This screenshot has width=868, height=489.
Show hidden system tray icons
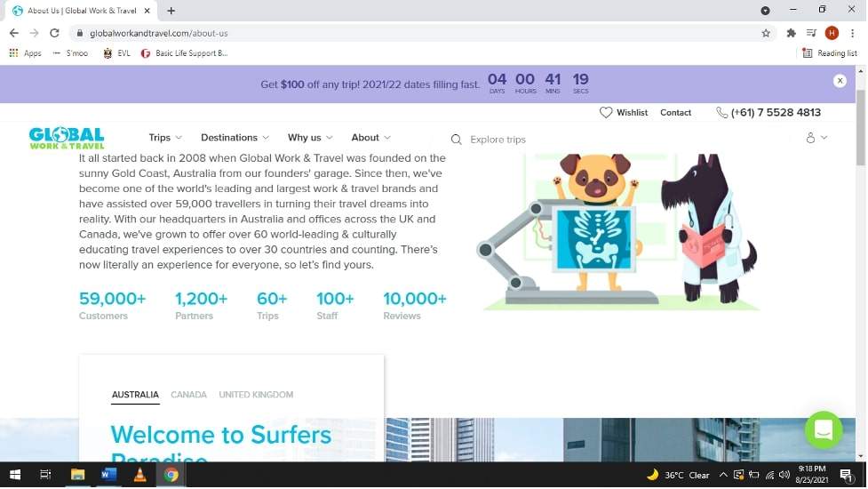[x=723, y=475]
